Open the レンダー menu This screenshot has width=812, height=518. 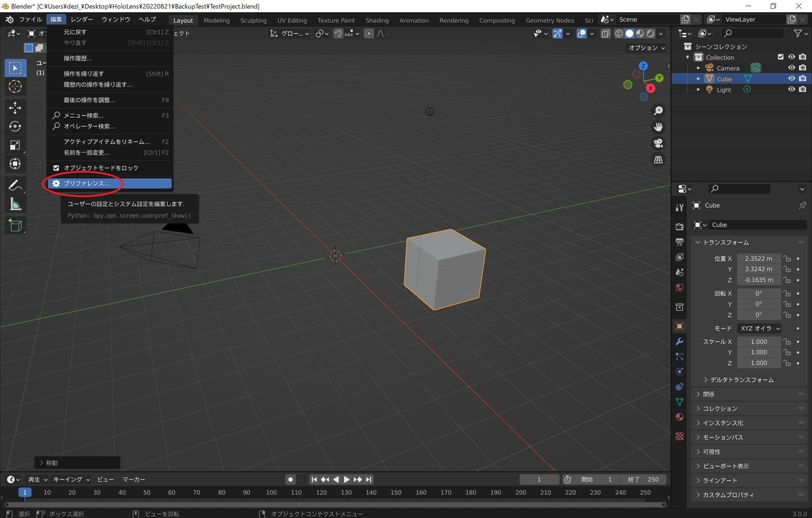82,20
